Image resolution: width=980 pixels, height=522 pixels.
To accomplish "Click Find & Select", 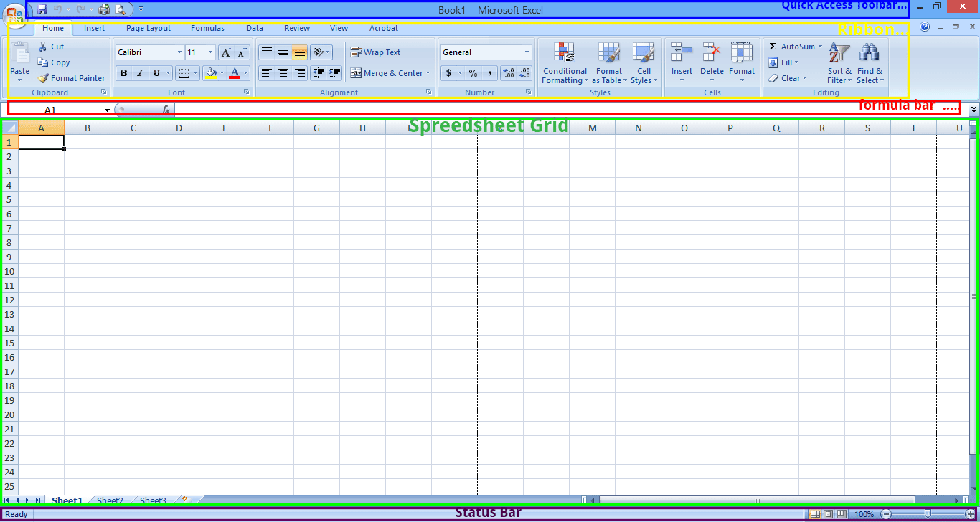I will [870, 63].
